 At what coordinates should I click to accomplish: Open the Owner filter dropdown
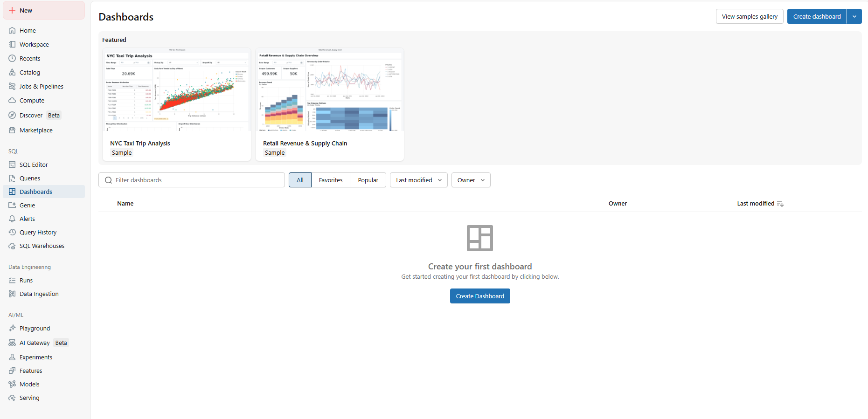click(x=471, y=180)
